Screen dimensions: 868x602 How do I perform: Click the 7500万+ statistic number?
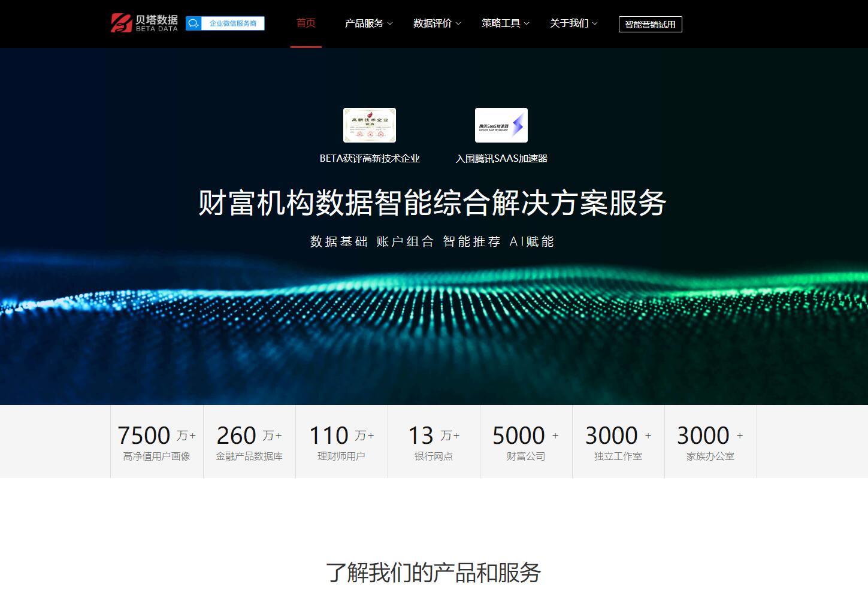click(157, 435)
